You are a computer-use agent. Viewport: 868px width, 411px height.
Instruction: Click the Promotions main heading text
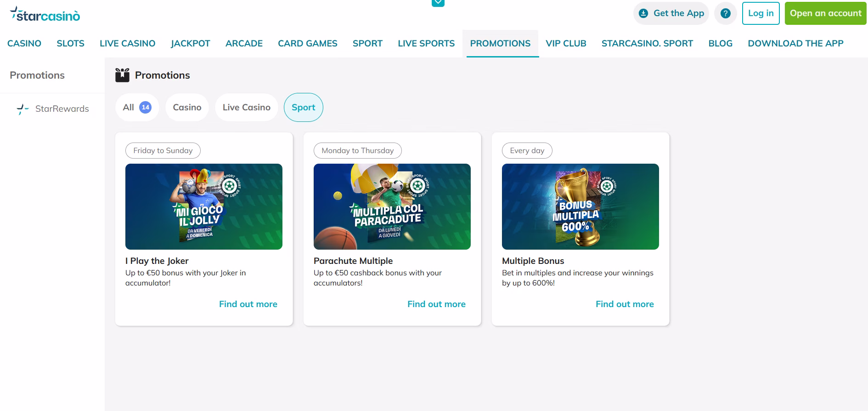click(163, 75)
